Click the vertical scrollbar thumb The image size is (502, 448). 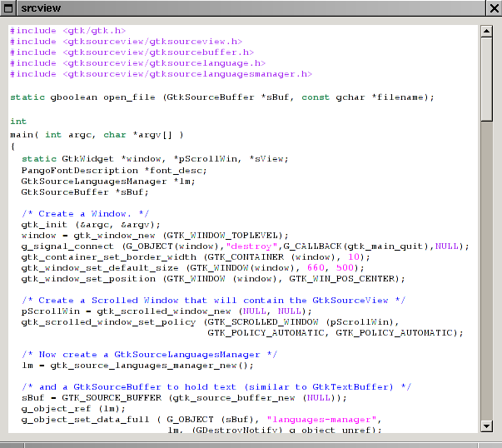[x=486, y=79]
